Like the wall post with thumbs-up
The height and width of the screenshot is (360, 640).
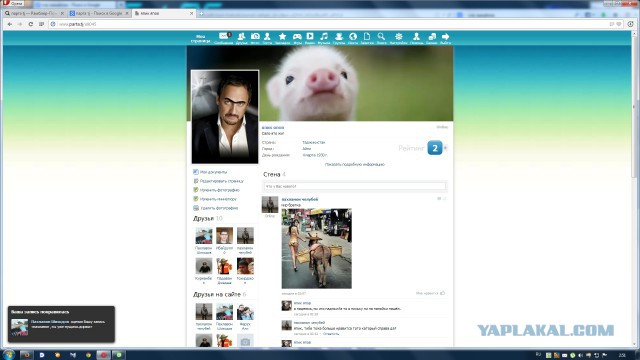coord(442,293)
